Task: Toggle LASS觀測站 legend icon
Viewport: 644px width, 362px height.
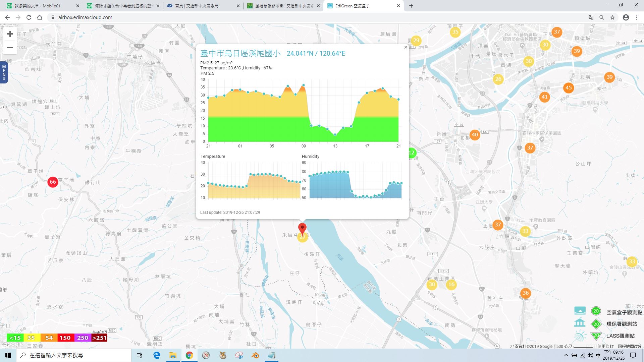Action: tap(596, 336)
